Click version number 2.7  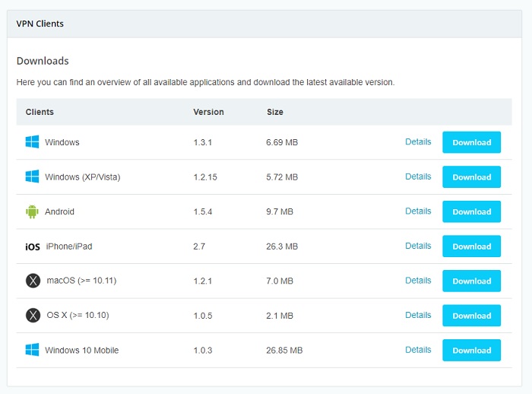[199, 246]
